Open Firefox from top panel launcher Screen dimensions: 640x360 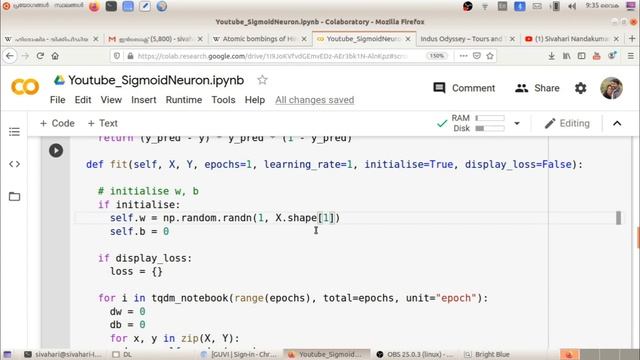pos(94,6)
